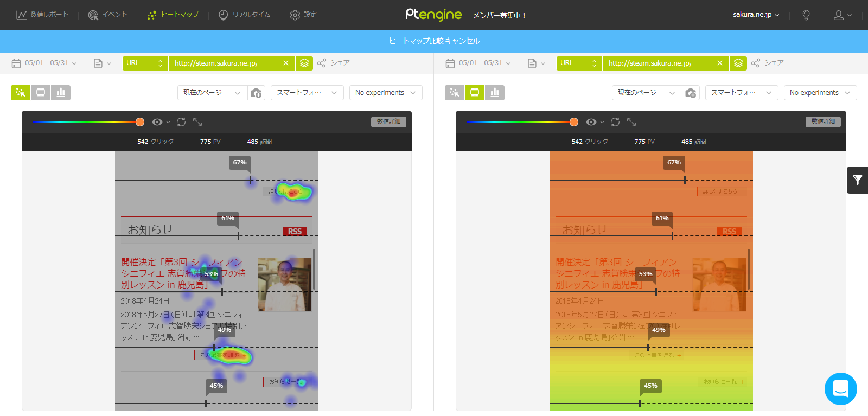
Task: Select the bar chart analysis mode in right panel
Action: point(495,93)
